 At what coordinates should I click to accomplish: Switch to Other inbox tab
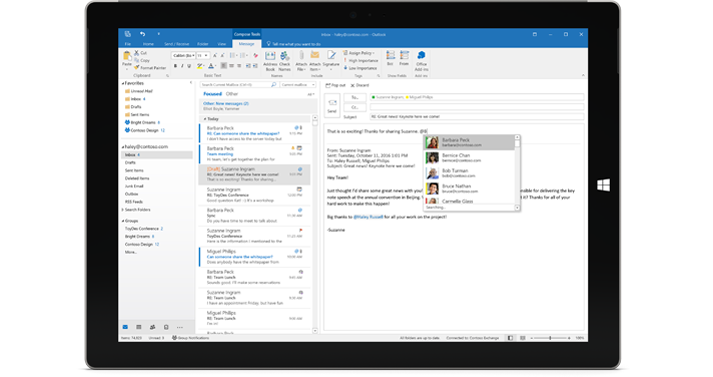[232, 94]
